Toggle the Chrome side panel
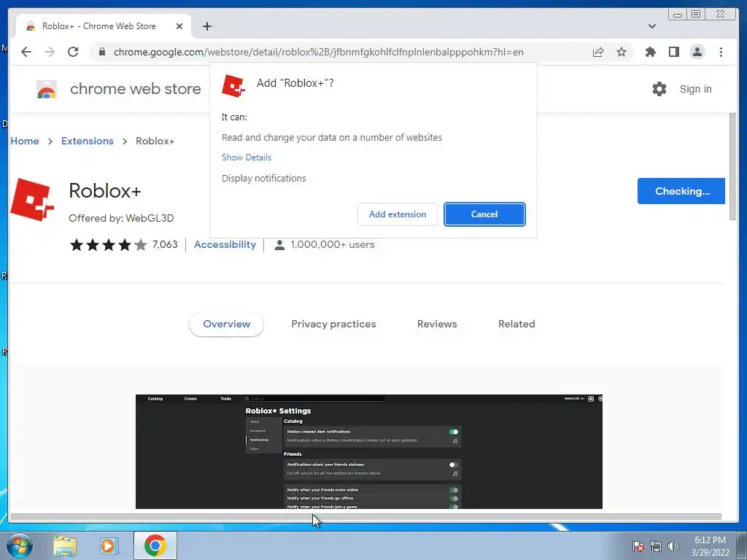Viewport: 747px width, 560px height. click(673, 52)
